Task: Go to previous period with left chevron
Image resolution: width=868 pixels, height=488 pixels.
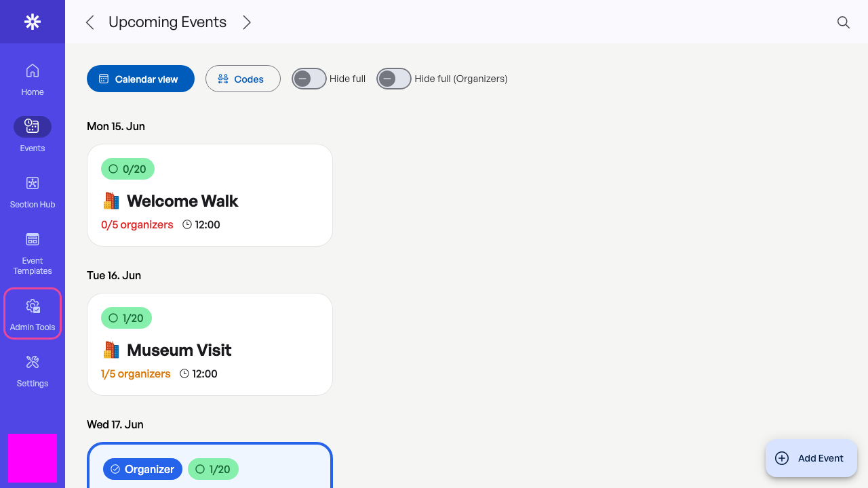Action: tap(90, 22)
